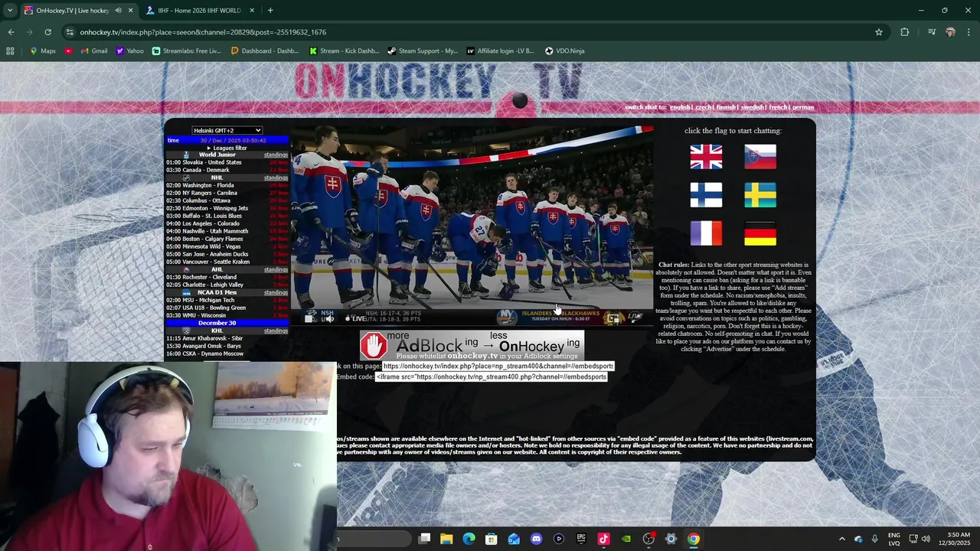Open the VDO.Ninja bookmark
The height and width of the screenshot is (551, 980).
click(564, 51)
